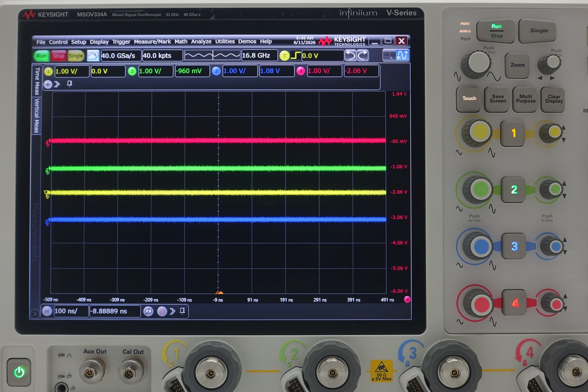Open the Control menu
The width and height of the screenshot is (588, 392).
click(58, 42)
